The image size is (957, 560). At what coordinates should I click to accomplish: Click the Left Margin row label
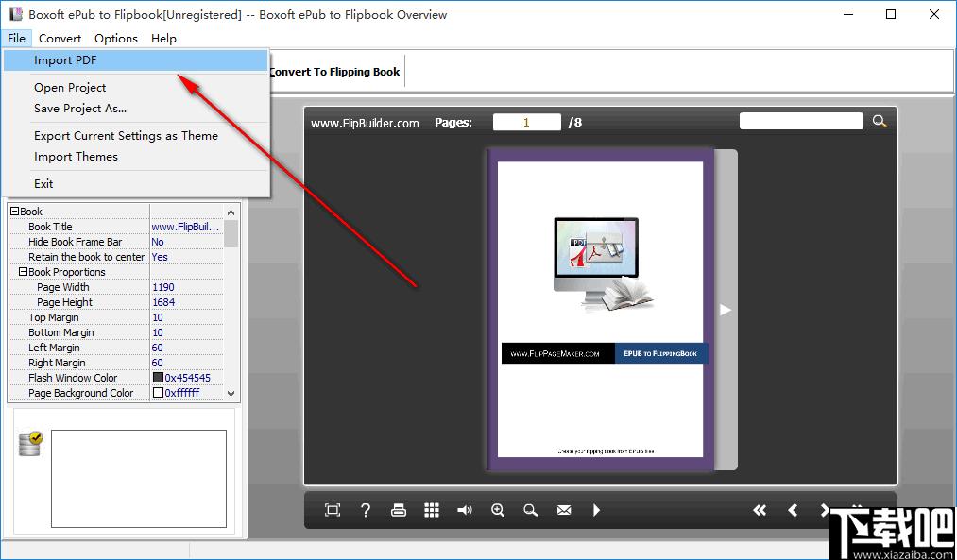coord(54,348)
